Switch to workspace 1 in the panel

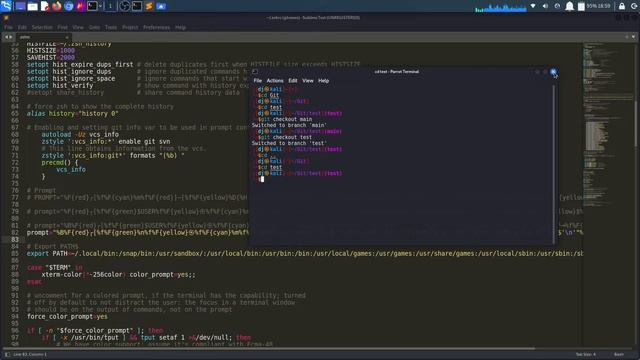tap(110, 6)
